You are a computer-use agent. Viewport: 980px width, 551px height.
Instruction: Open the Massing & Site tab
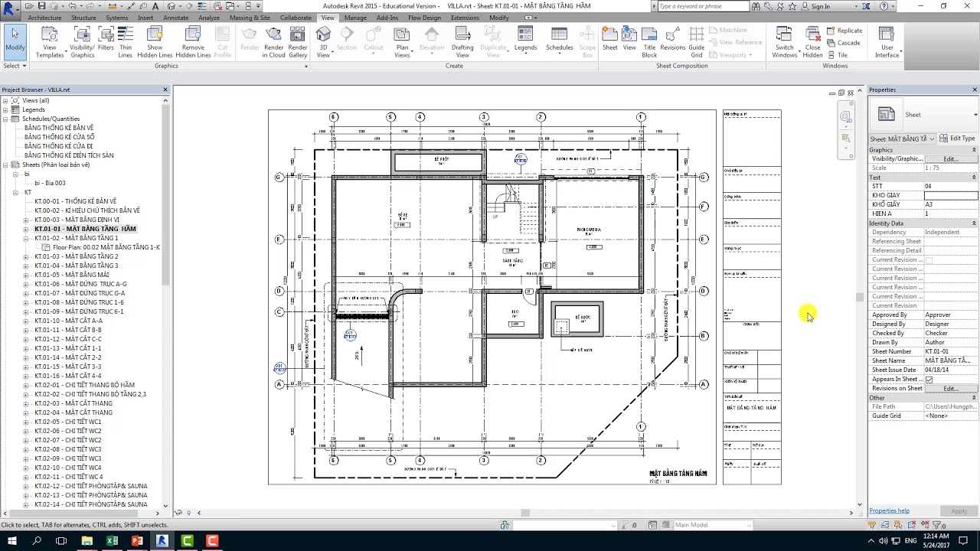click(250, 18)
